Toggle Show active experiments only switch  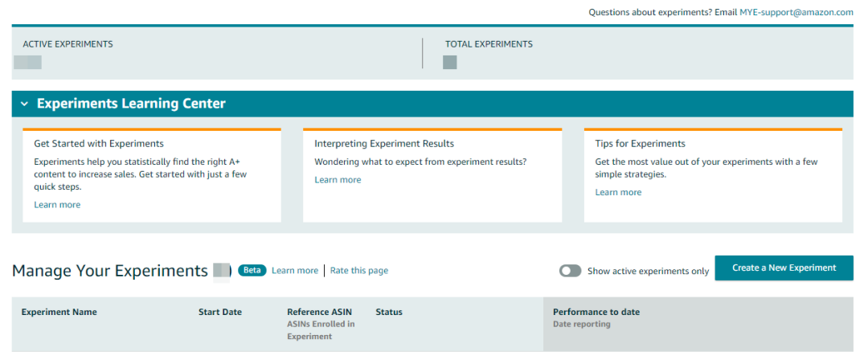click(x=570, y=271)
